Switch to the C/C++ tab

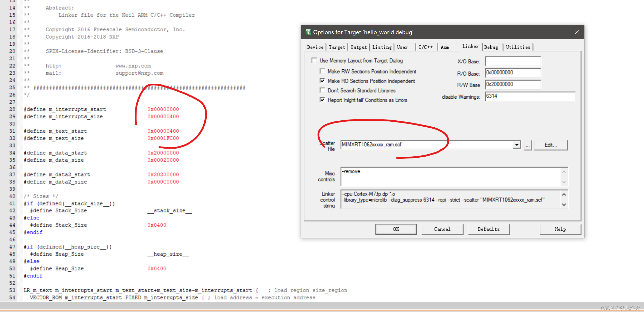[x=426, y=47]
